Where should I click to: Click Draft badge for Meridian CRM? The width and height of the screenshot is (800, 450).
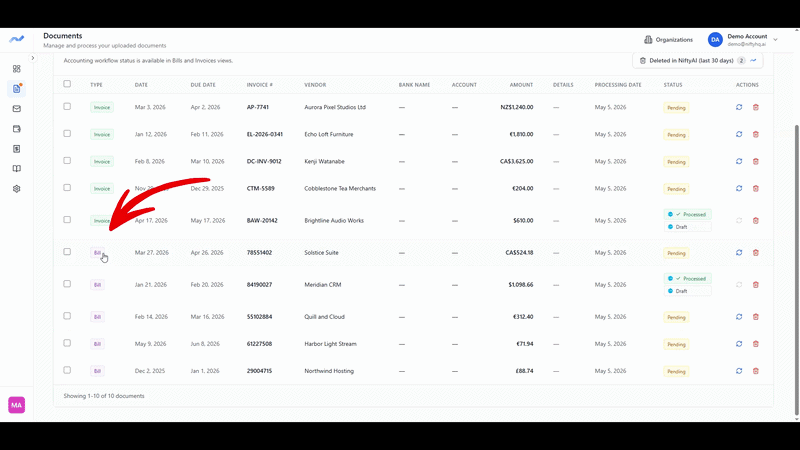(687, 291)
